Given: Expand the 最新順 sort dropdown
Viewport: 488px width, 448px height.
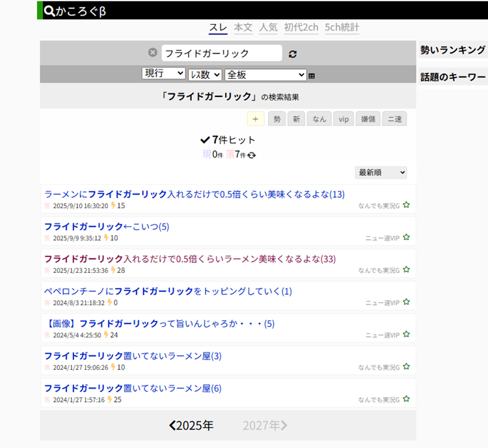Looking at the screenshot, I should point(381,173).
